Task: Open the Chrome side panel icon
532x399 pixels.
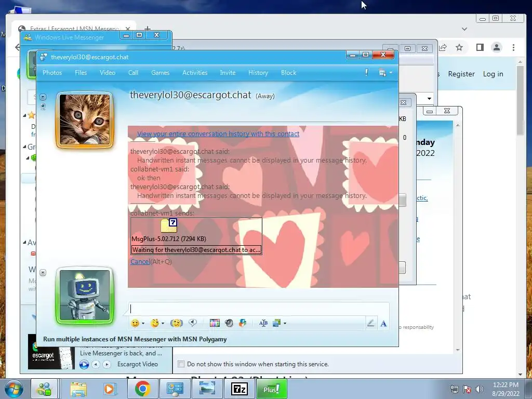Action: tap(480, 47)
